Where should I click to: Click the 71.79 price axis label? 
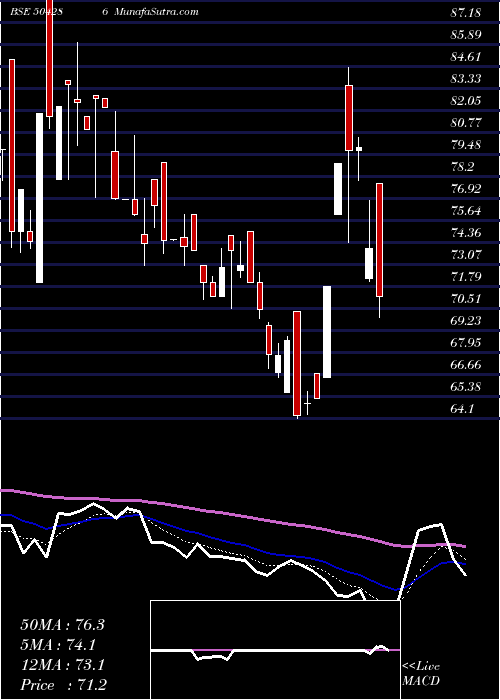[x=466, y=277]
